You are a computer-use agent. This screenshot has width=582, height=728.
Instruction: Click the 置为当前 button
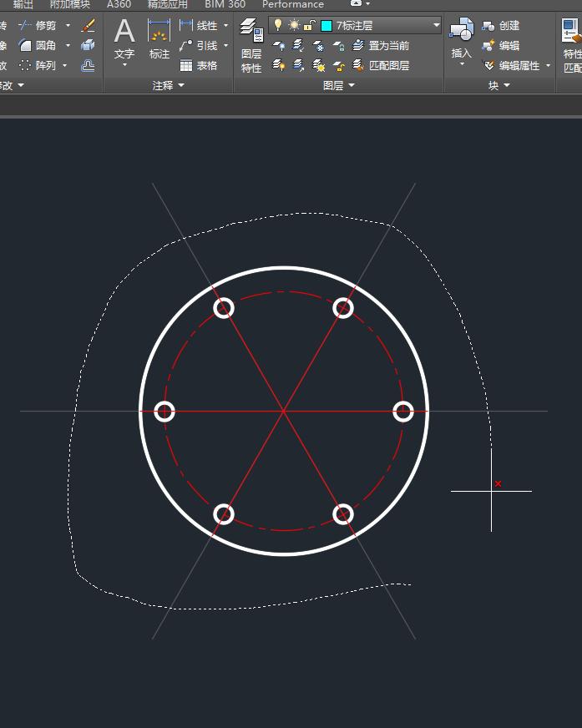(381, 46)
